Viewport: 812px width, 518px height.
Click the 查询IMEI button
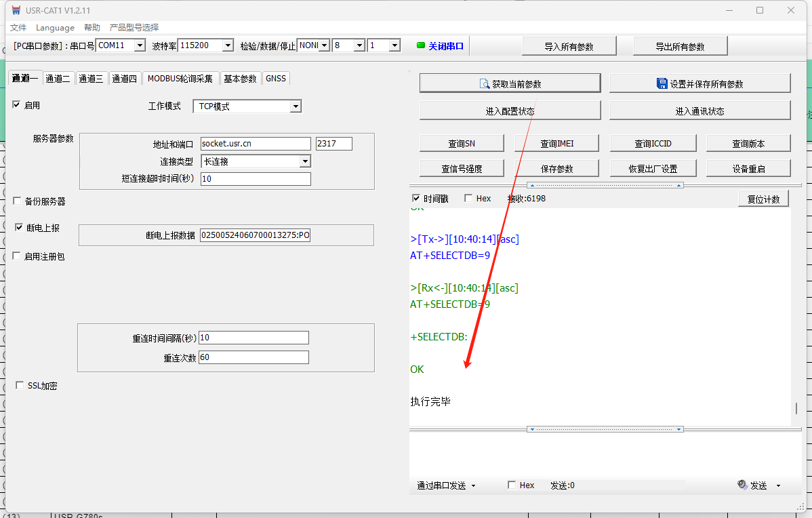[557, 143]
